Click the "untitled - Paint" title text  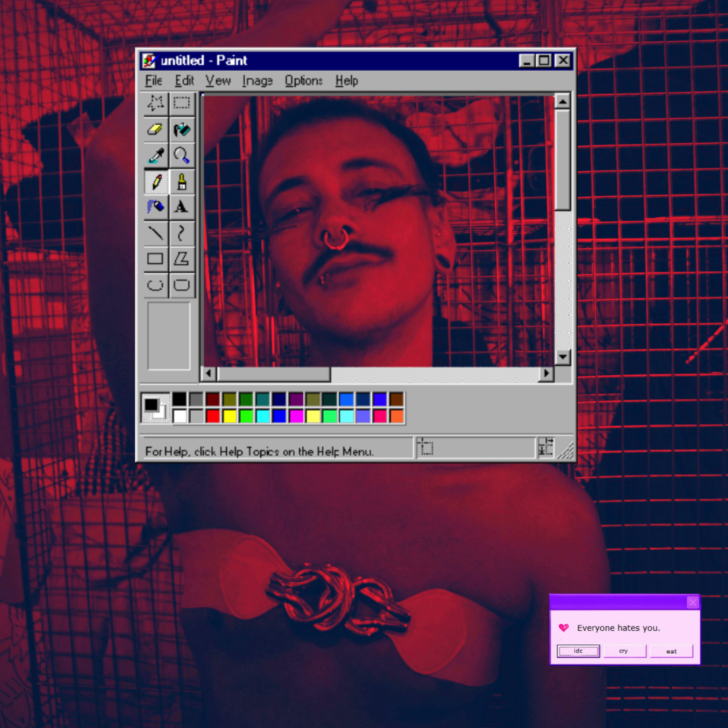(204, 60)
